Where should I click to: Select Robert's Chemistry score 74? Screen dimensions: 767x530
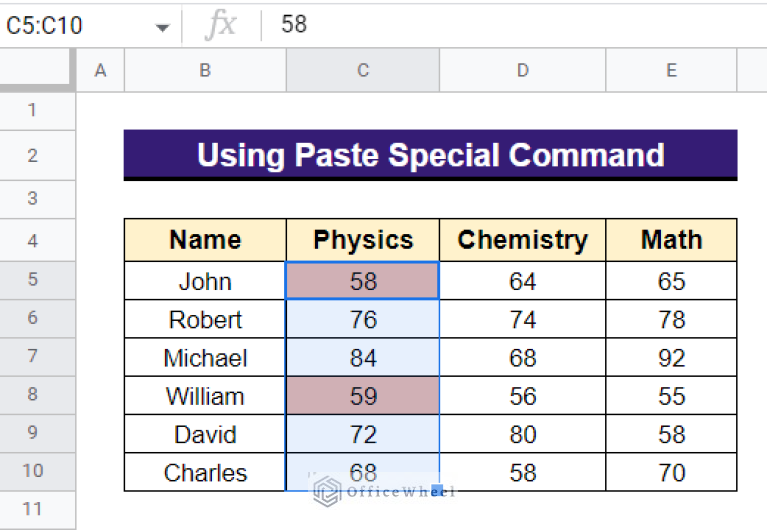click(x=522, y=319)
